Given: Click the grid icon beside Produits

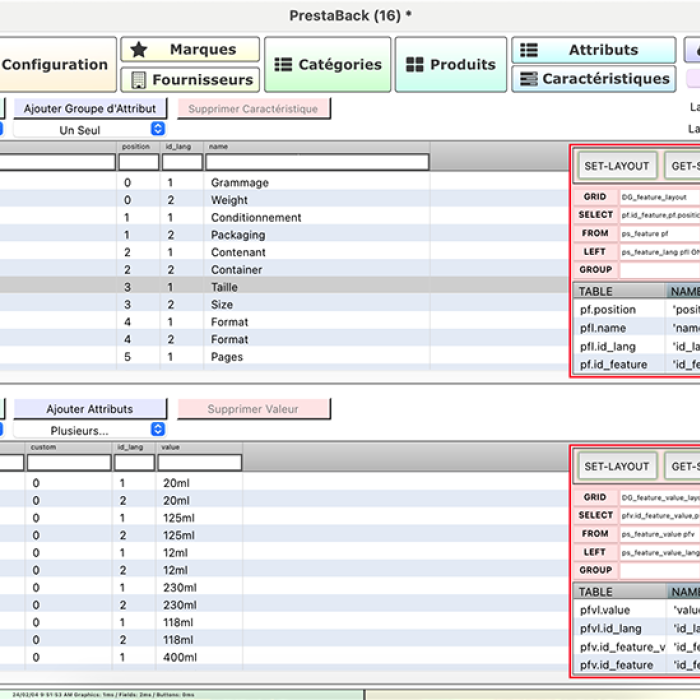Looking at the screenshot, I should tap(414, 65).
